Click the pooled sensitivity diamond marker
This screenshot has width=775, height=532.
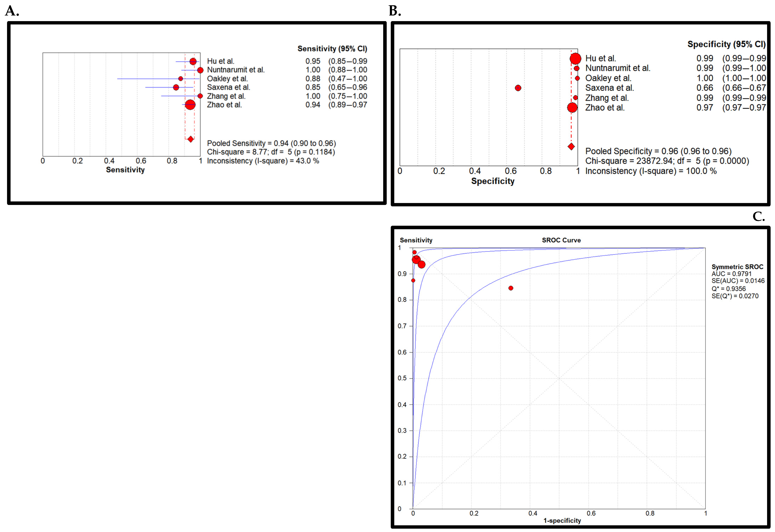coord(190,139)
